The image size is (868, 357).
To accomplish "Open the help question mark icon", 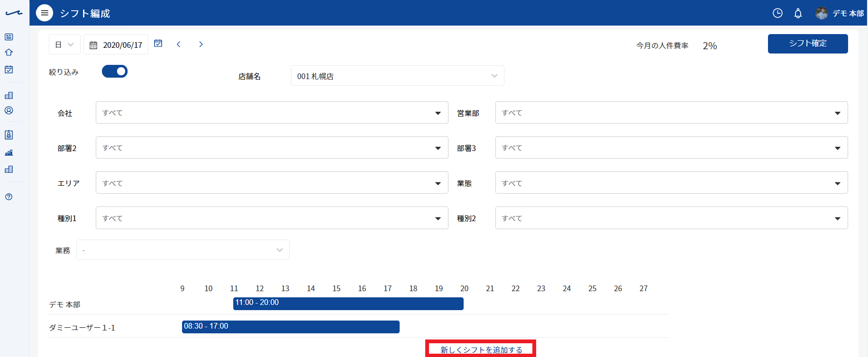I will (9, 197).
